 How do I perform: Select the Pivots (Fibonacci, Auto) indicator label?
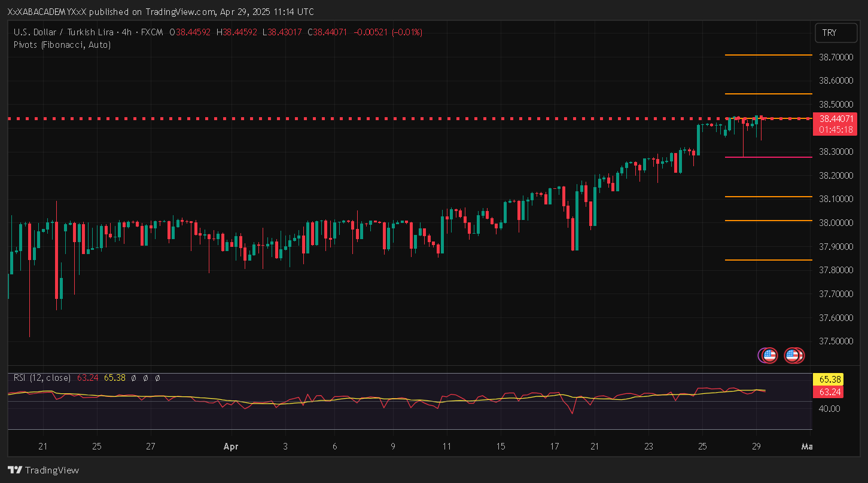pos(62,44)
